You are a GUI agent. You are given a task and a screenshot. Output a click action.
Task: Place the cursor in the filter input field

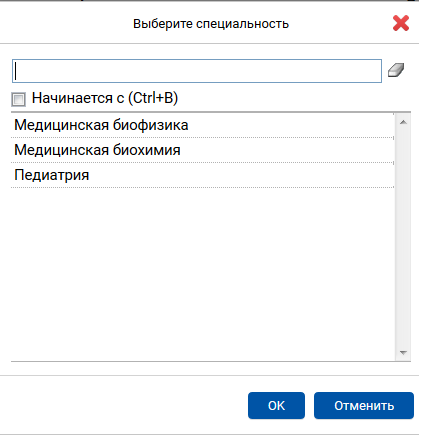pyautogui.click(x=197, y=71)
